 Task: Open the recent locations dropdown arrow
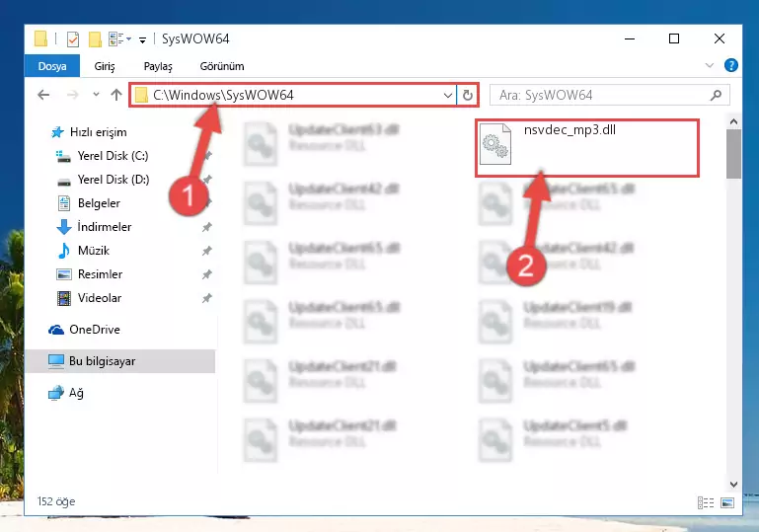pyautogui.click(x=96, y=95)
